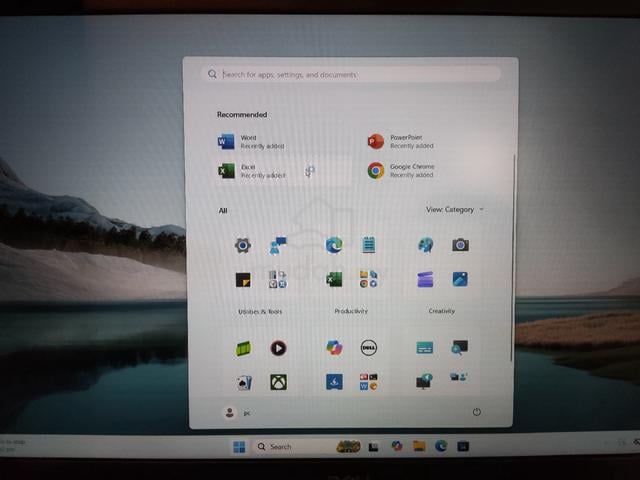The height and width of the screenshot is (480, 640).
Task: Launch Camera app in Creativity group
Action: click(460, 245)
